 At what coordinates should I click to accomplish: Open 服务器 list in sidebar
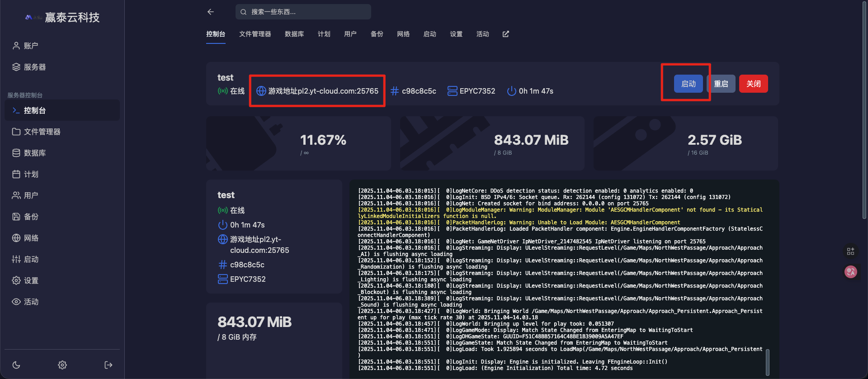pos(34,67)
